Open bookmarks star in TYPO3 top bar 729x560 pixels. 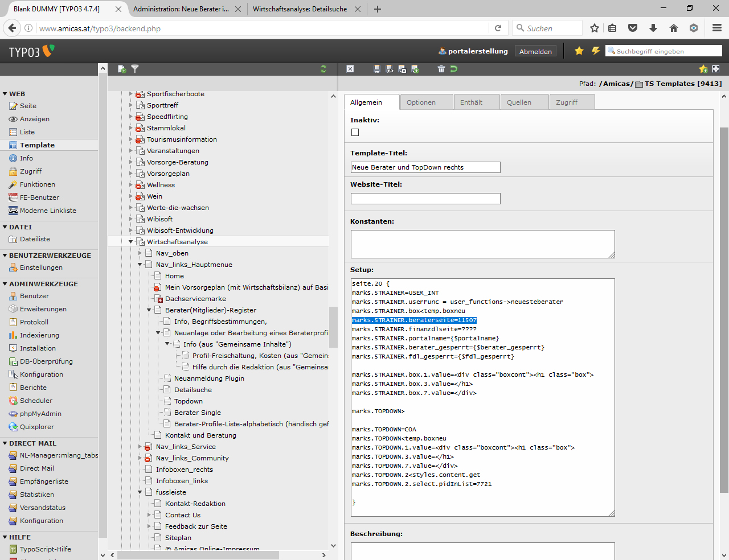[579, 51]
